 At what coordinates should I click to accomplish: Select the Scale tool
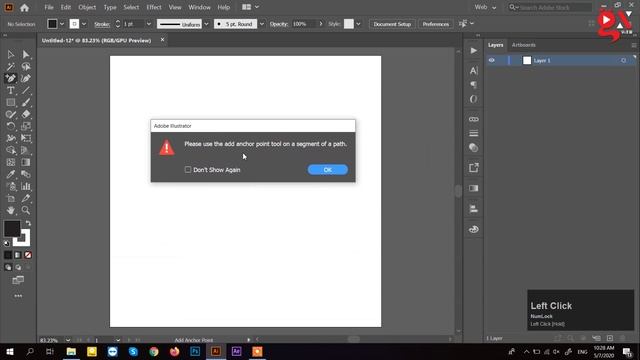[26, 126]
